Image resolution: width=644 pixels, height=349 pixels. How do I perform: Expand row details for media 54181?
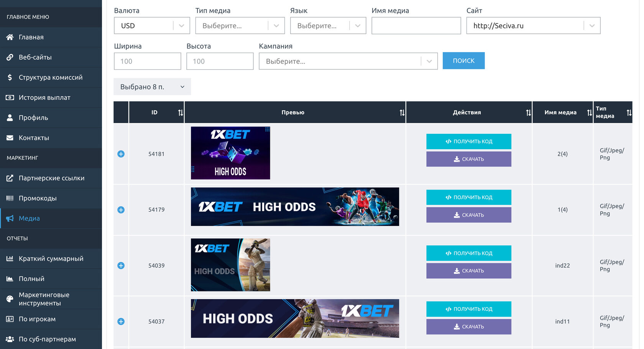coord(121,154)
